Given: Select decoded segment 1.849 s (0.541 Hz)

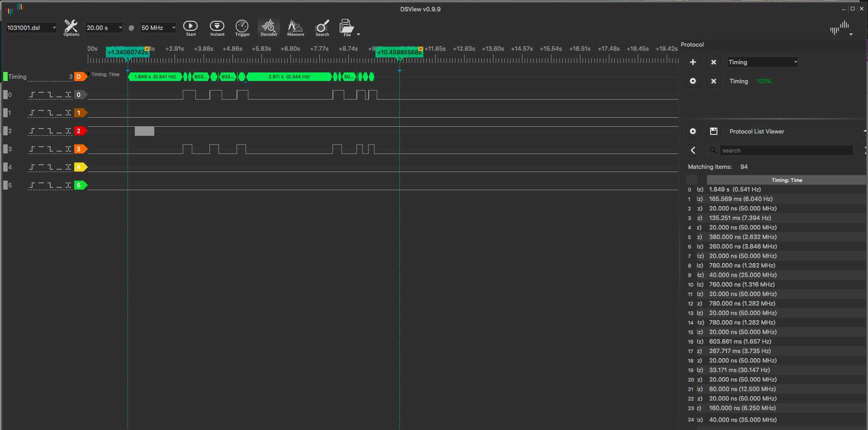Looking at the screenshot, I should (155, 76).
